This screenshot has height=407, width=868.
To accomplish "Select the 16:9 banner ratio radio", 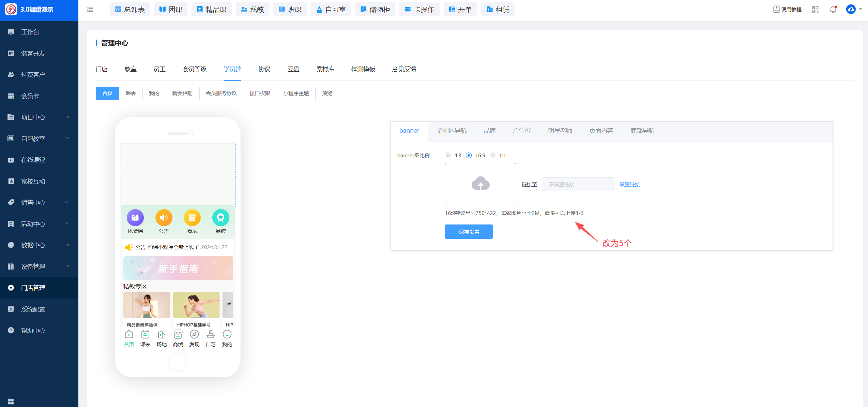I will click(x=469, y=156).
